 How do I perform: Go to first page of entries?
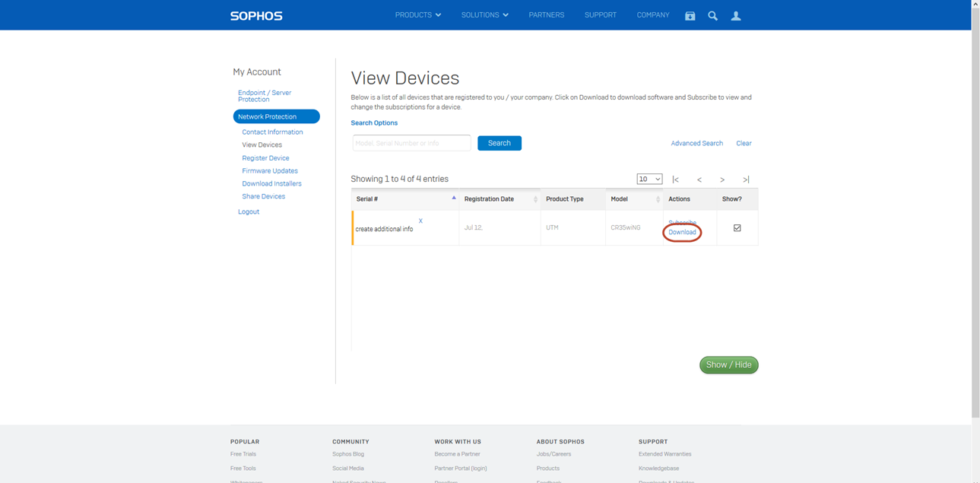coord(675,180)
